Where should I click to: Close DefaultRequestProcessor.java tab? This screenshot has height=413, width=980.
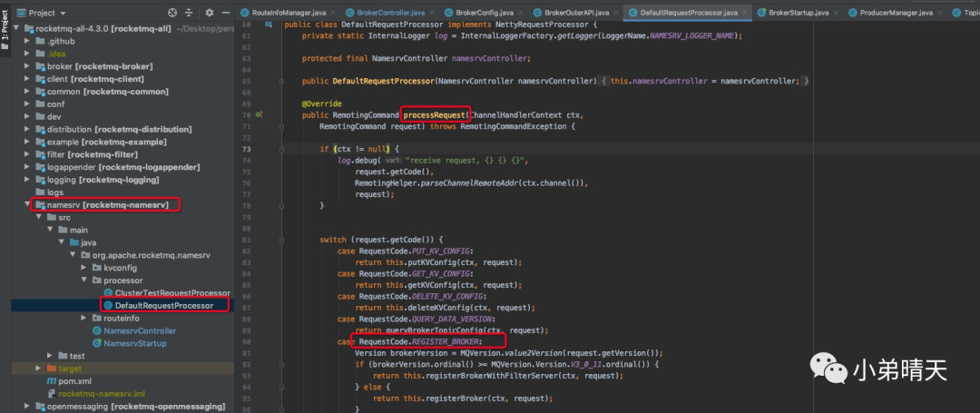(x=744, y=13)
